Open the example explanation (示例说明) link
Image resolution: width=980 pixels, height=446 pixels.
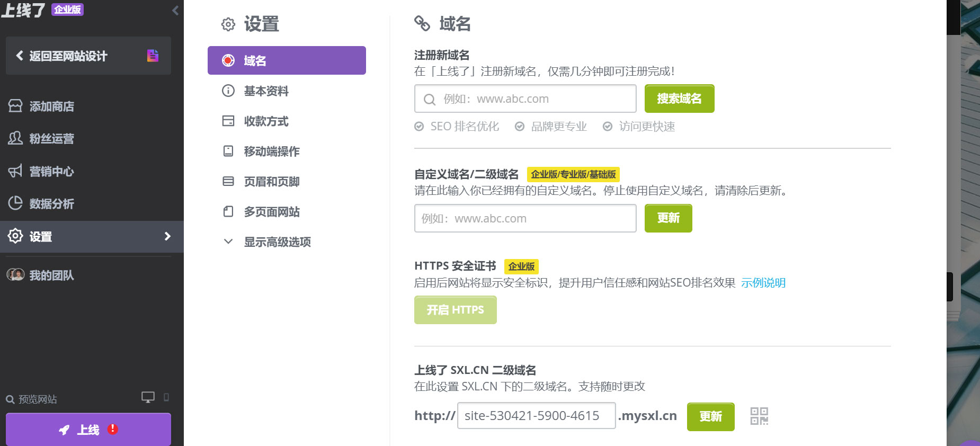click(x=763, y=283)
